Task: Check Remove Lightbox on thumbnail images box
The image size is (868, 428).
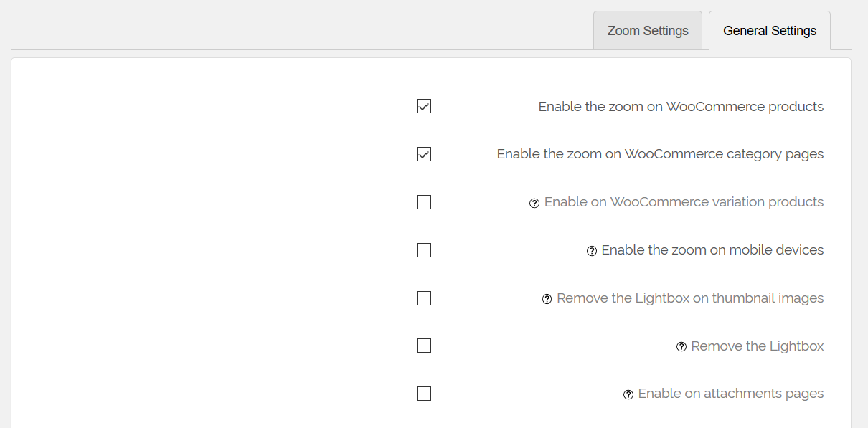Action: pyautogui.click(x=424, y=298)
